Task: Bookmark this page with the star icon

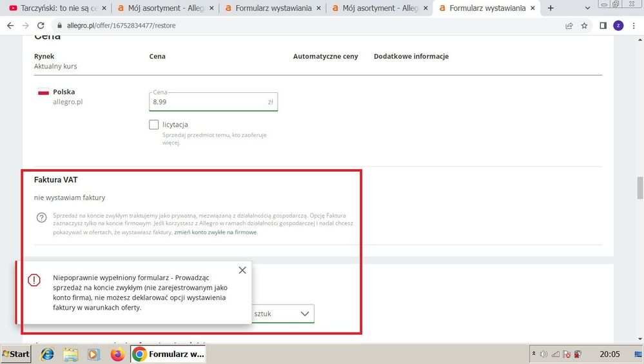Action: 584,26
